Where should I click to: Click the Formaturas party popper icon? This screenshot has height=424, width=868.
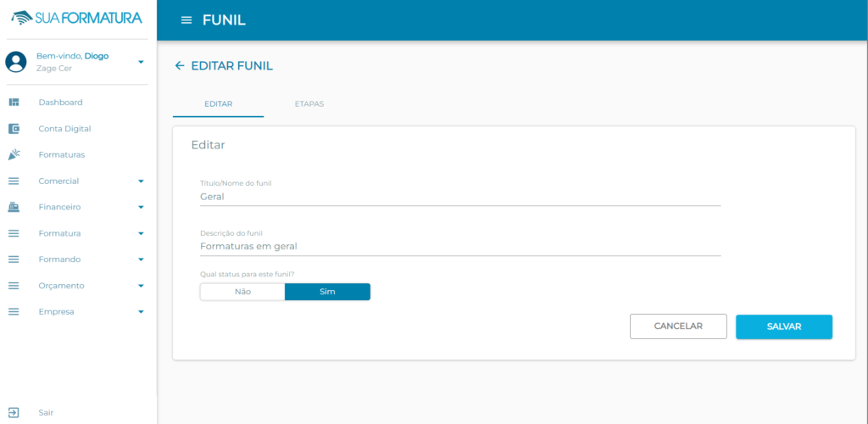pos(14,154)
